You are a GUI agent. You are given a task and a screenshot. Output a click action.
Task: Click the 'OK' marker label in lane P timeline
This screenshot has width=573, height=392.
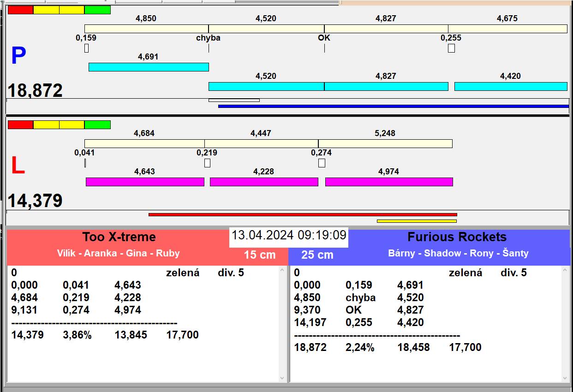[x=324, y=38]
